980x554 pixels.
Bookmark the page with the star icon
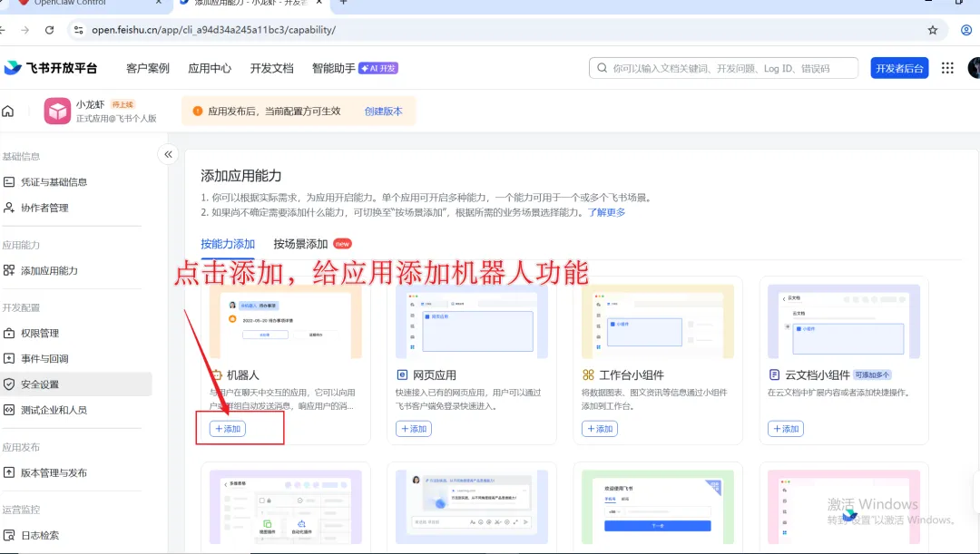coord(933,30)
